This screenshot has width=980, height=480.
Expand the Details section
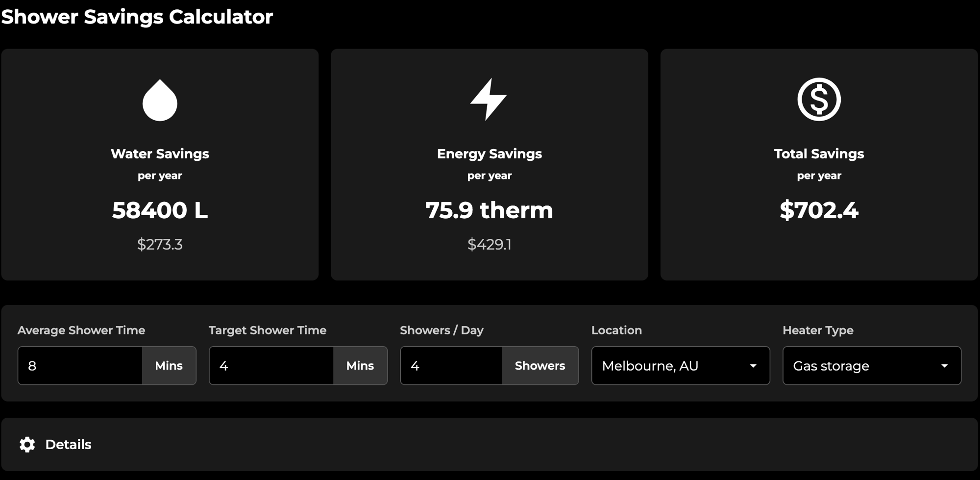click(x=68, y=444)
